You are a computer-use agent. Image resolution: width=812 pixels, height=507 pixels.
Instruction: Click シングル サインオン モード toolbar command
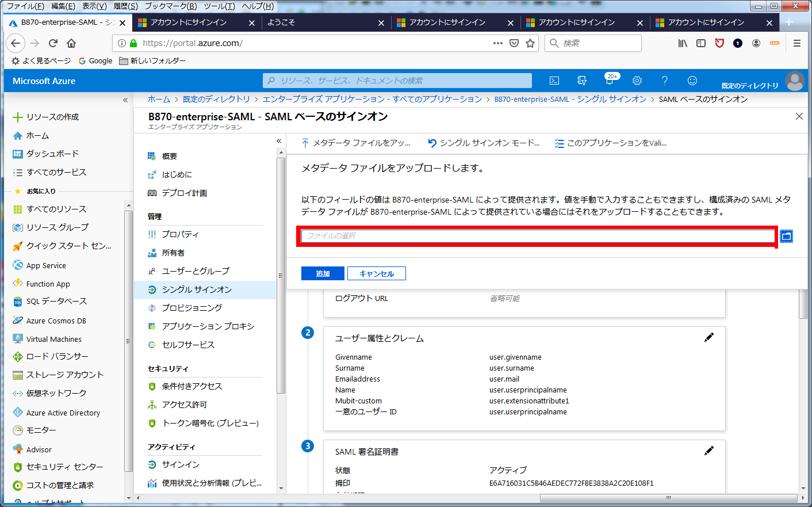click(484, 143)
